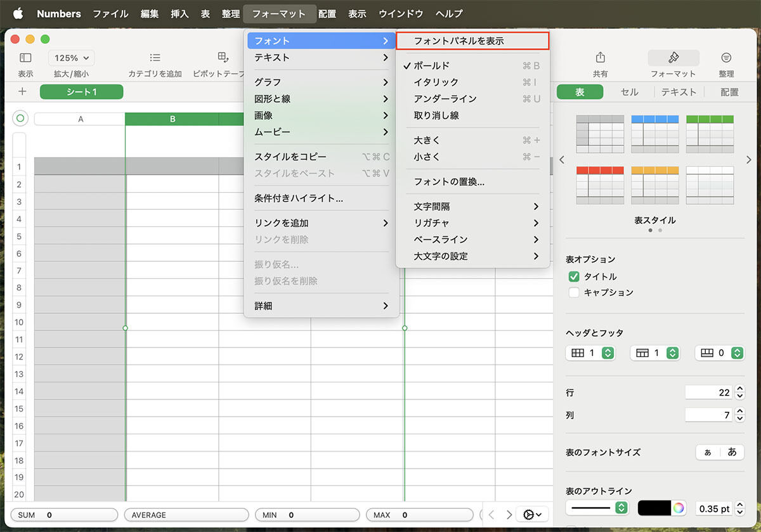This screenshot has width=761, height=532.
Task: Show next table styles page
Action: click(x=748, y=160)
